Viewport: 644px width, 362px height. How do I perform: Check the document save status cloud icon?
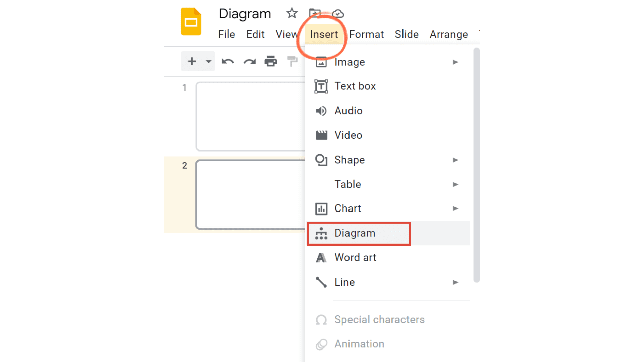click(338, 14)
